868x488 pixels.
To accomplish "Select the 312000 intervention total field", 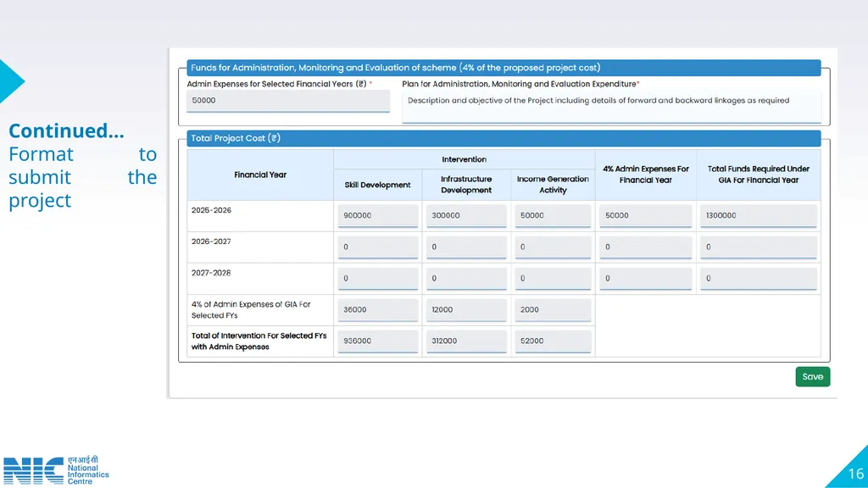I will 466,341.
